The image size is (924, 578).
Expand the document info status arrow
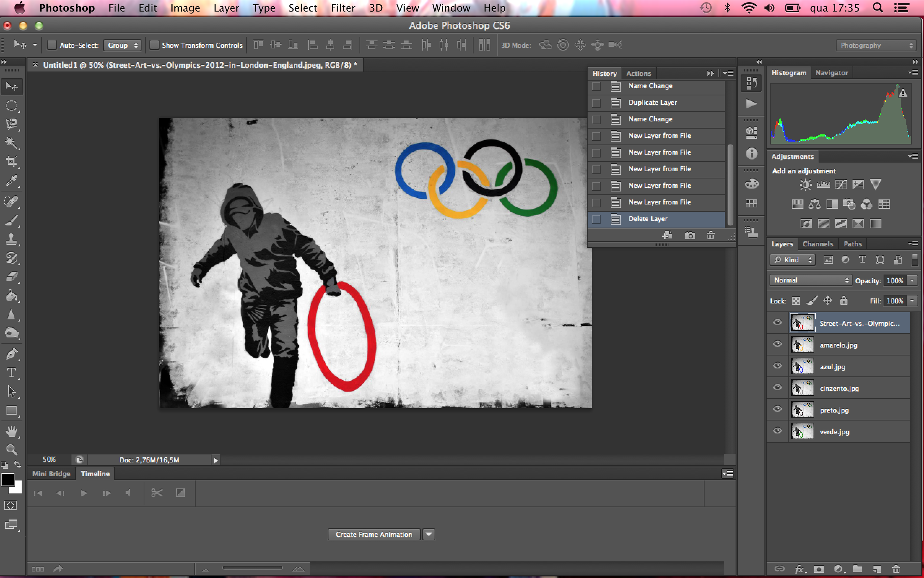pos(215,460)
